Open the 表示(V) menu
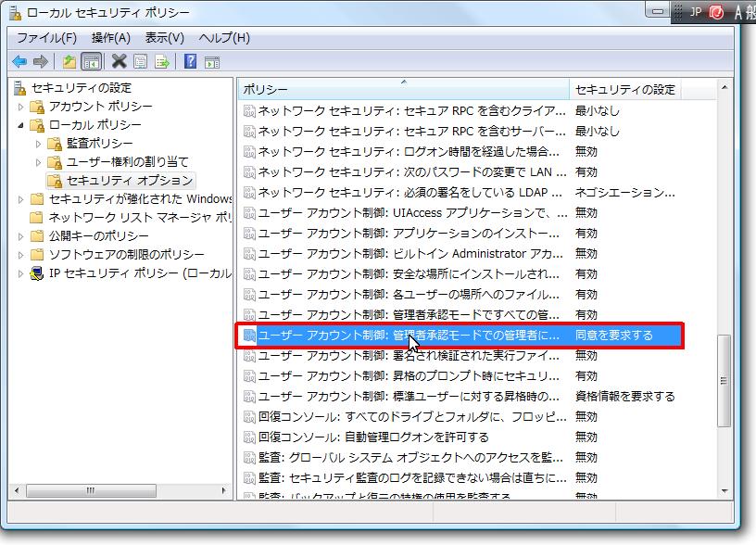This screenshot has height=545, width=756. point(164,38)
